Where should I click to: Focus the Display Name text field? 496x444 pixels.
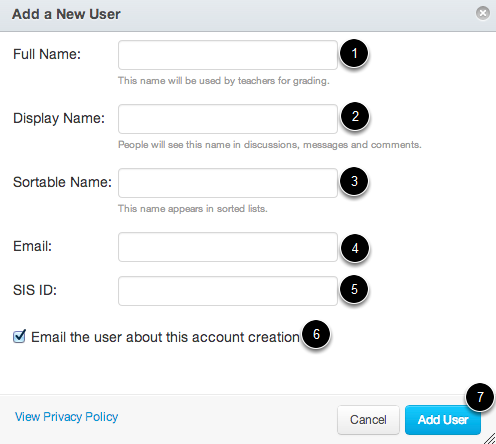228,119
